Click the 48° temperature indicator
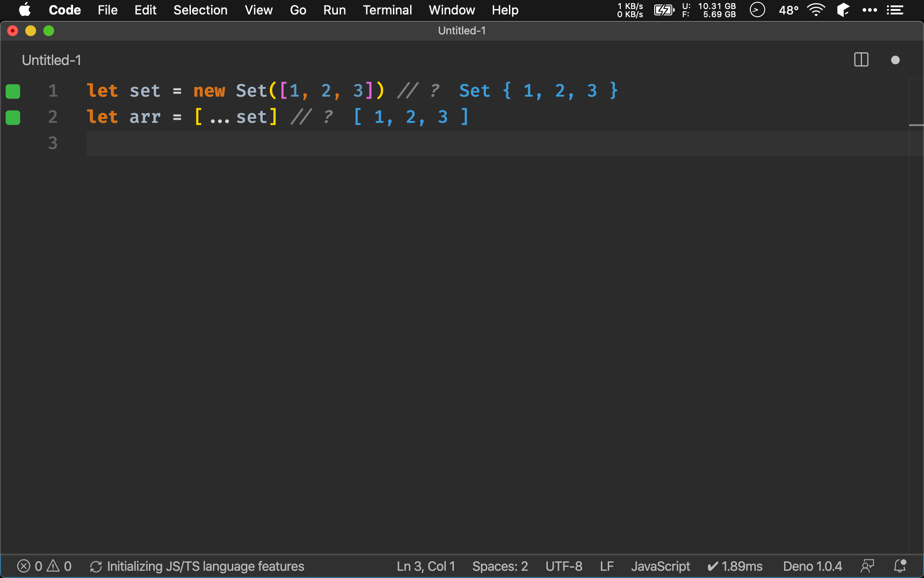The image size is (924, 578). pos(789,10)
